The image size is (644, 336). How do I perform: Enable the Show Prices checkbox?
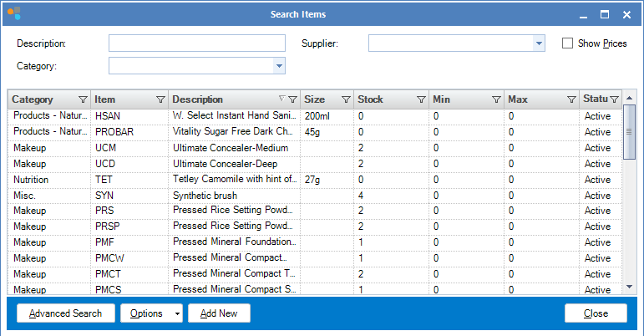568,43
